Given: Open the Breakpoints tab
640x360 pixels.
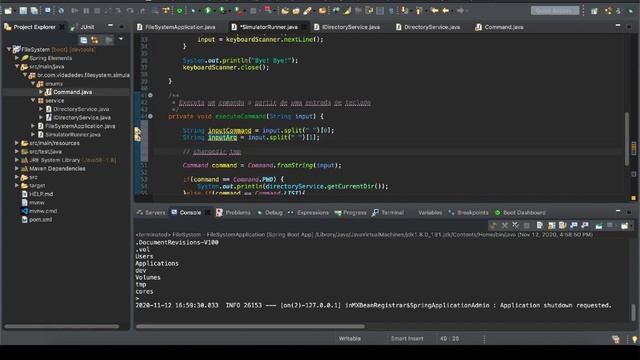Looking at the screenshot, I should pos(468,213).
